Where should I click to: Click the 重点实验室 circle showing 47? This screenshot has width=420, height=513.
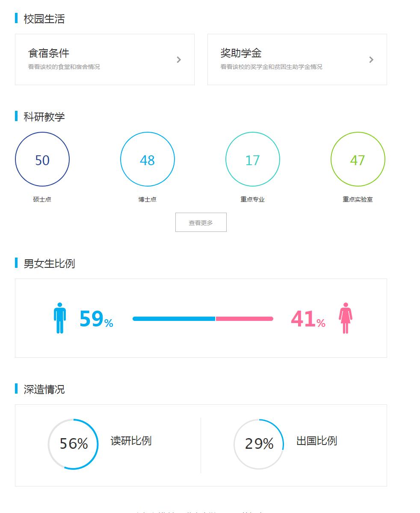click(x=358, y=159)
